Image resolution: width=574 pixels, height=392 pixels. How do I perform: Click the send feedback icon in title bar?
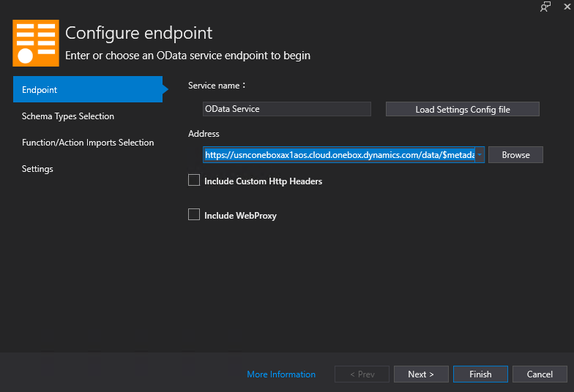tap(545, 7)
